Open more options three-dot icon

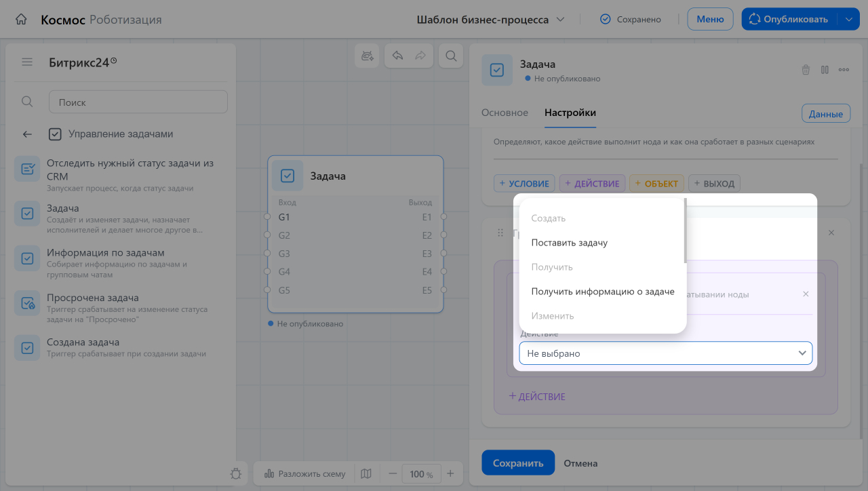point(844,69)
